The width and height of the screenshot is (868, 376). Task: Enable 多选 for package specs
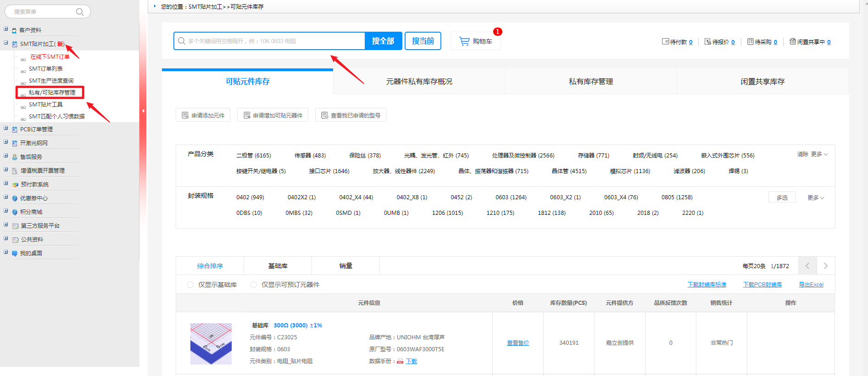(x=782, y=197)
